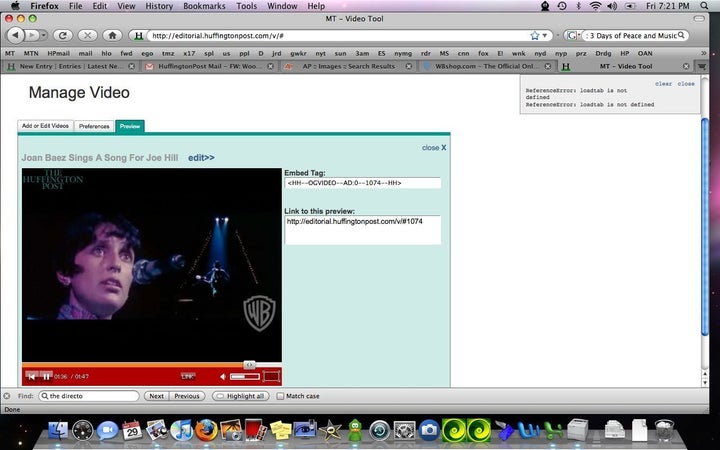Open the back/forward history dropdown arrow
The image size is (720, 450).
click(x=44, y=35)
